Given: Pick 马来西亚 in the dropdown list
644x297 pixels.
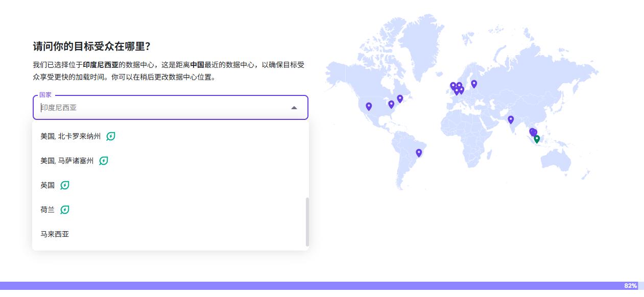Looking at the screenshot, I should tap(55, 234).
